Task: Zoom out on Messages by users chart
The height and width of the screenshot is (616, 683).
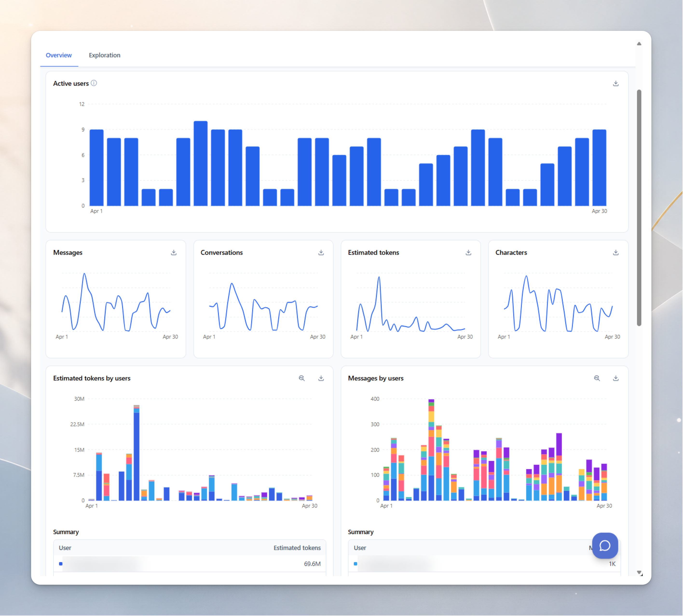Action: [x=597, y=378]
